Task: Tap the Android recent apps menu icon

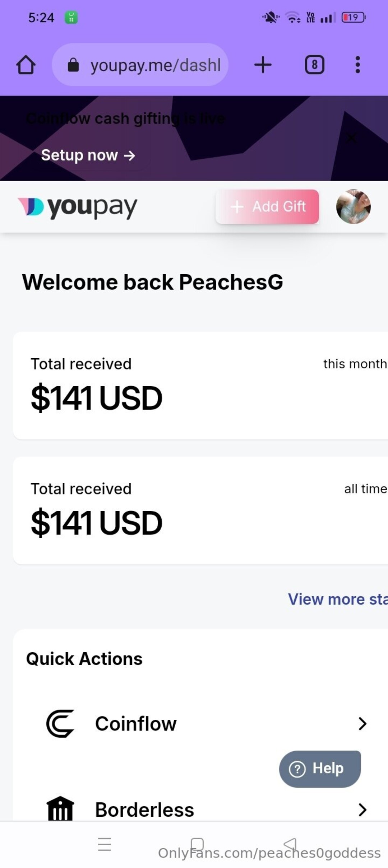Action: (105, 844)
